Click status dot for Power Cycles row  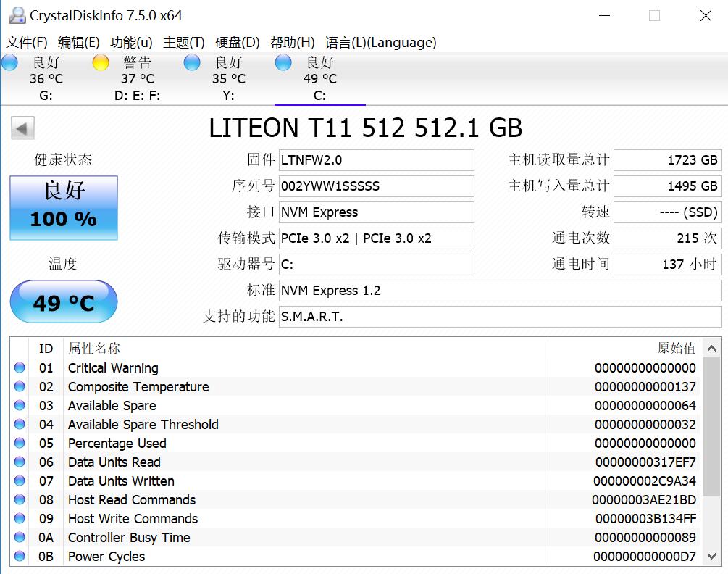pyautogui.click(x=20, y=555)
